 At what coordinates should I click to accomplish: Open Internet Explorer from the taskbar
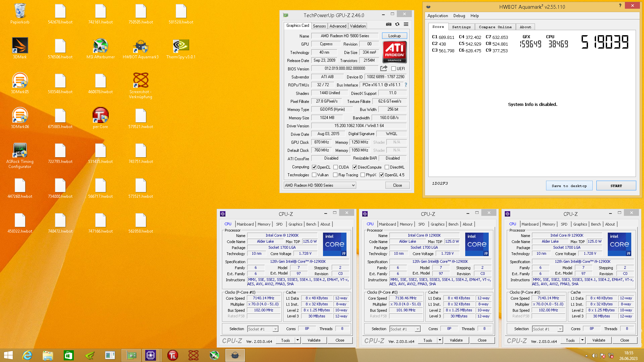click(x=27, y=355)
